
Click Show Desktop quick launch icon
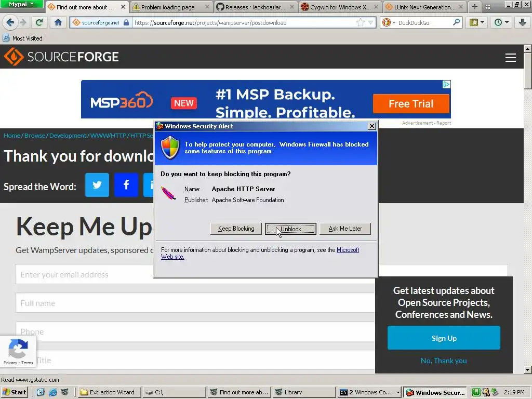click(41, 392)
